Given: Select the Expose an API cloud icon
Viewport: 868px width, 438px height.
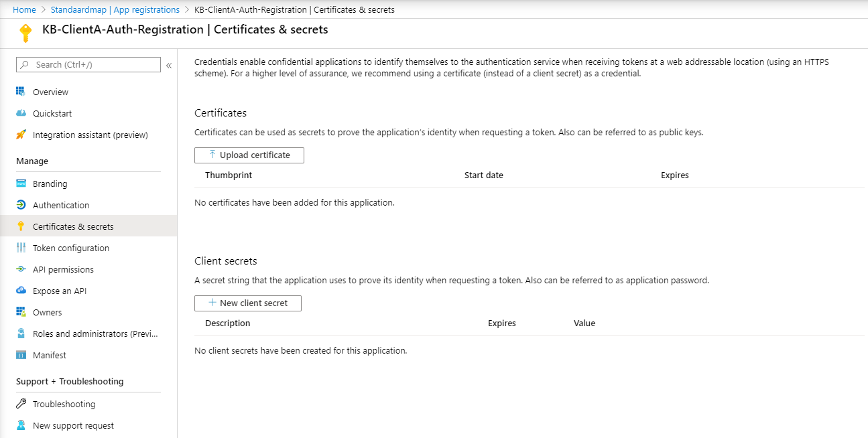Looking at the screenshot, I should (22, 290).
